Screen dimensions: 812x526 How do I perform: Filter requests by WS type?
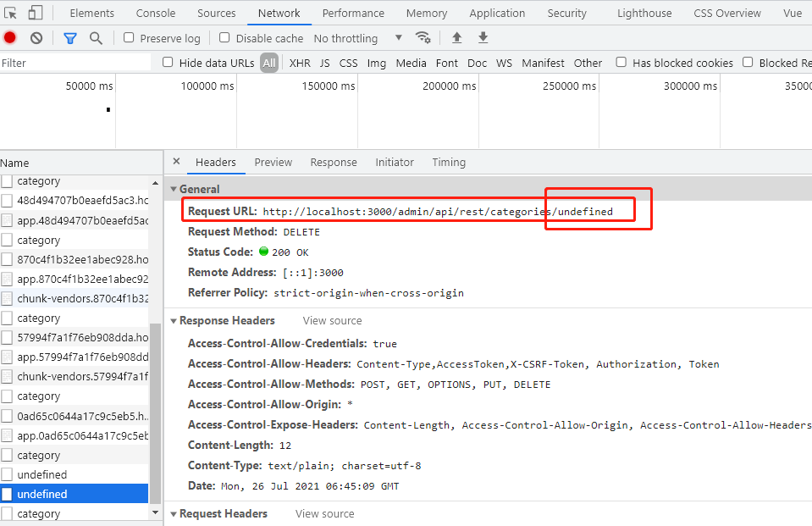tap(504, 63)
